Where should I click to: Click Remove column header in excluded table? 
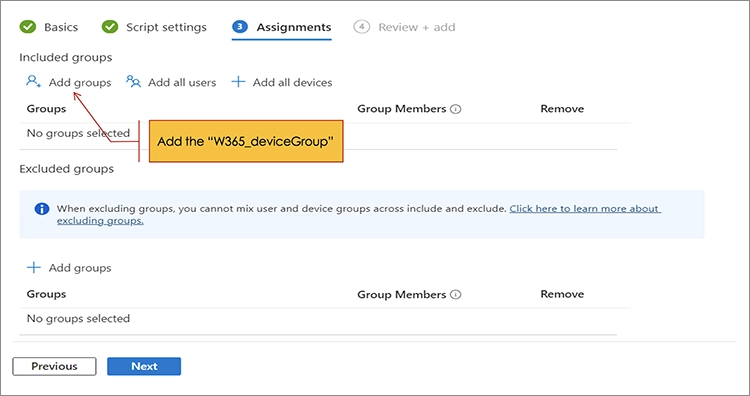[562, 294]
